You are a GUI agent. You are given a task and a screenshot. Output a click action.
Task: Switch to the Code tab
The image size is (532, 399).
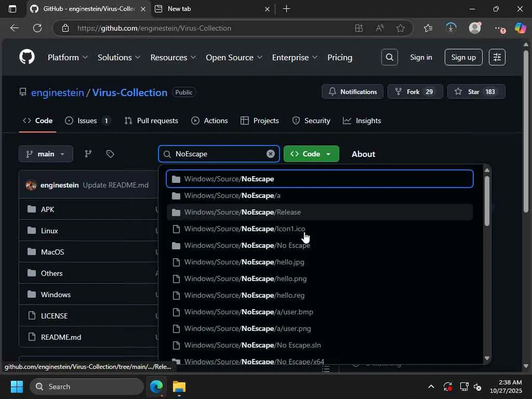click(x=37, y=121)
